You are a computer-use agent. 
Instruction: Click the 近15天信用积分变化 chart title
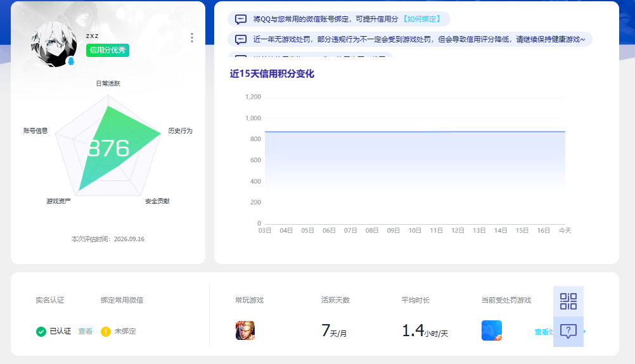point(272,73)
